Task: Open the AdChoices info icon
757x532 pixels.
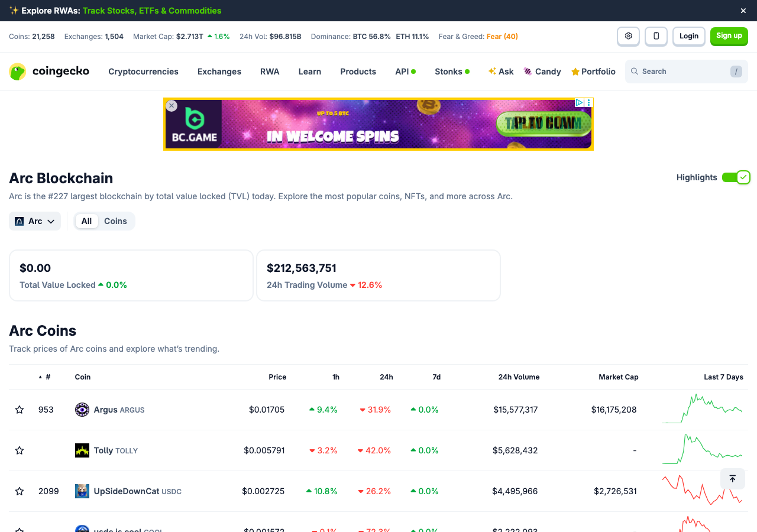Action: [580, 102]
